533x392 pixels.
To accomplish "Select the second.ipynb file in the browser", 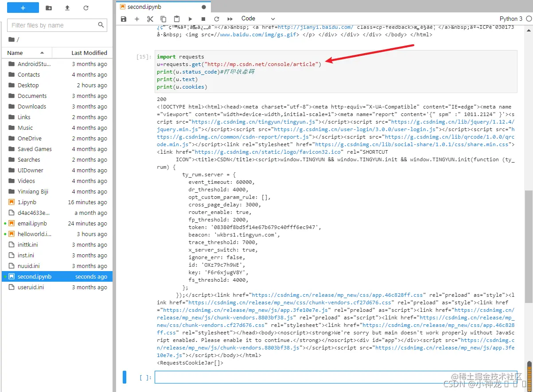I will [57, 276].
